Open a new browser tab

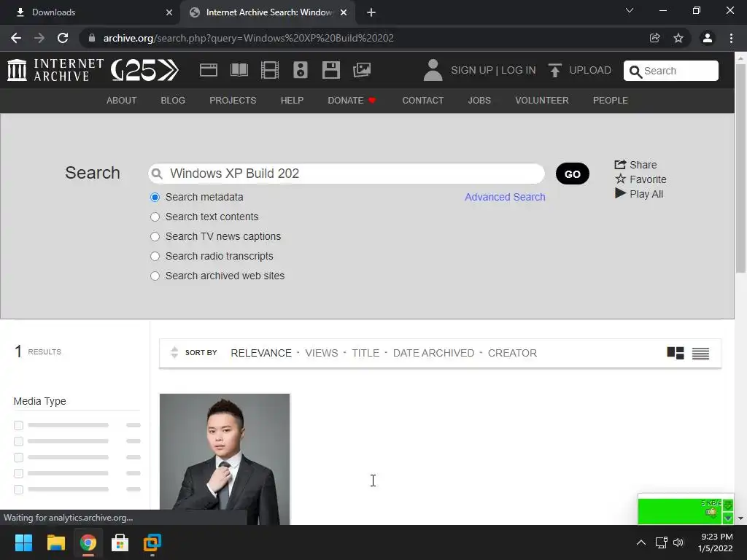[x=371, y=12]
